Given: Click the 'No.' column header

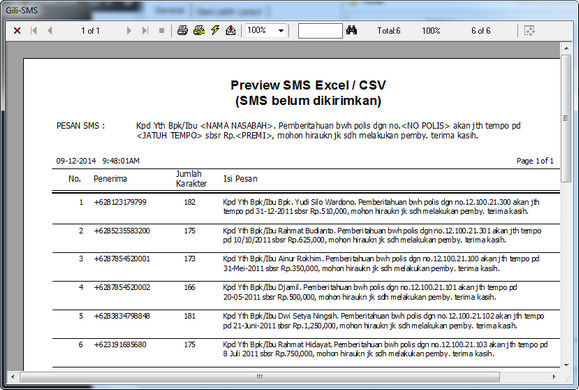Looking at the screenshot, I should click(x=75, y=179).
